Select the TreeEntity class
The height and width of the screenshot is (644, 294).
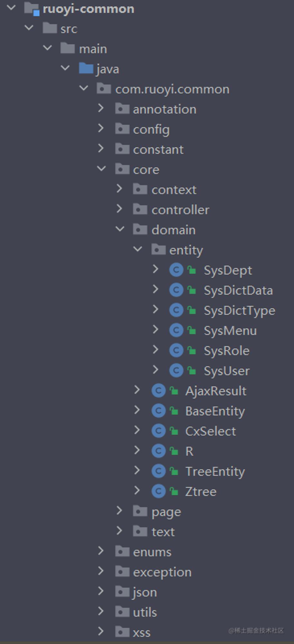coord(215,472)
